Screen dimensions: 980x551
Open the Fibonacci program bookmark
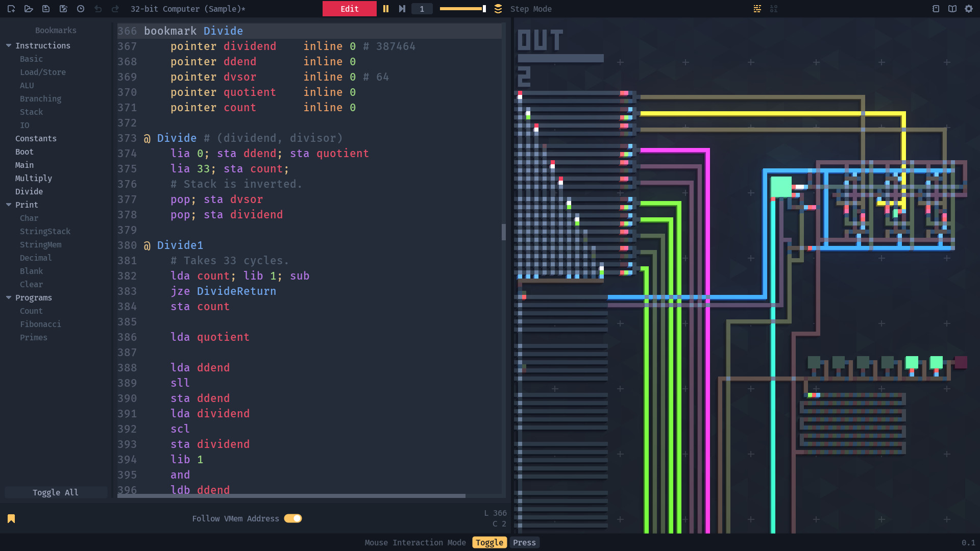(40, 324)
